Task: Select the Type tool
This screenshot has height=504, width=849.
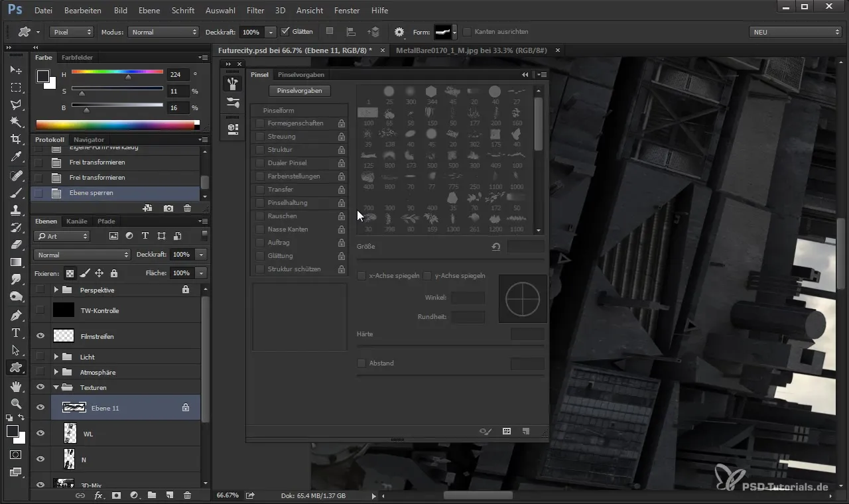Action: [16, 332]
